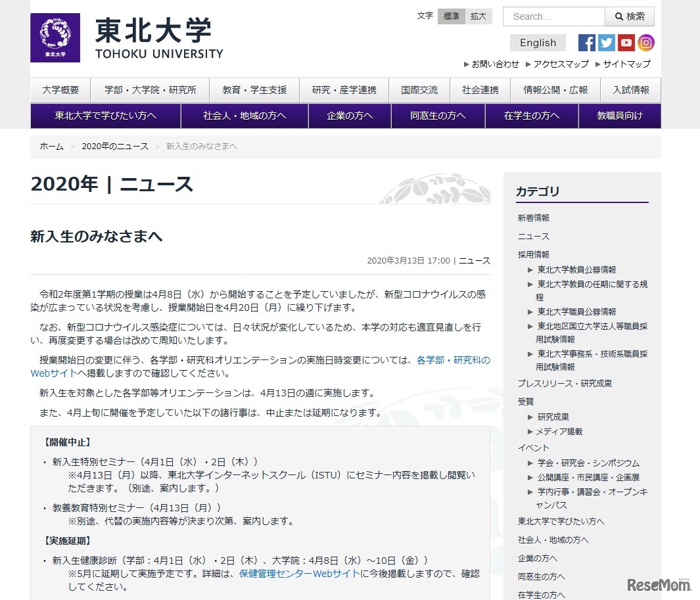Open 教育・学生支援 menu
Image resolution: width=700 pixels, height=600 pixels.
[254, 90]
